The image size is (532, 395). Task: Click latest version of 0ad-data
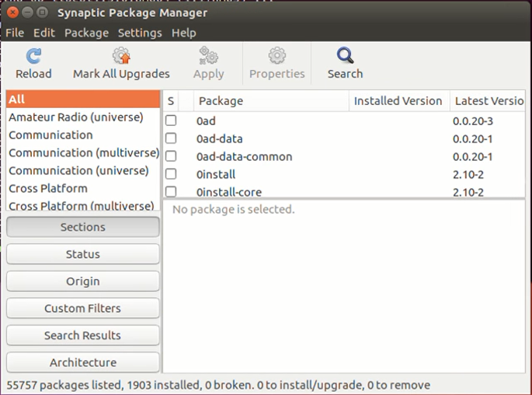[x=472, y=139]
